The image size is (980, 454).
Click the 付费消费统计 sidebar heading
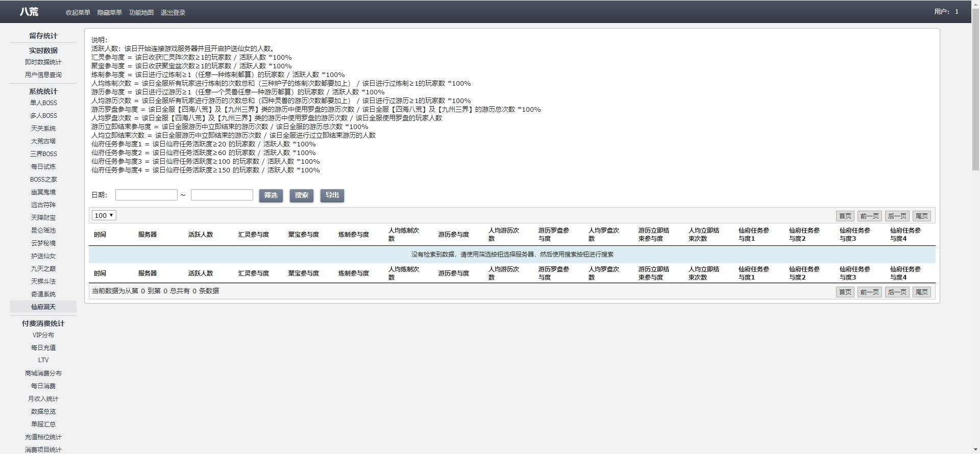[43, 323]
